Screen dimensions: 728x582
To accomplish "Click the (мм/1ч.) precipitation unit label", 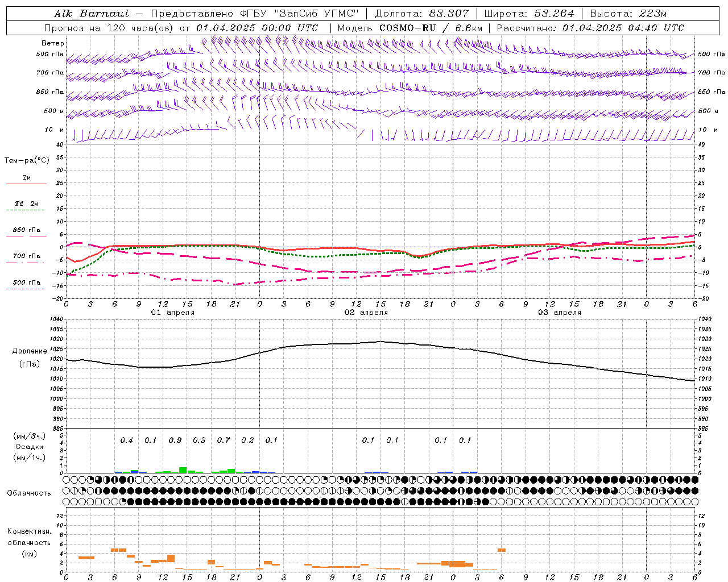I will (x=29, y=458).
